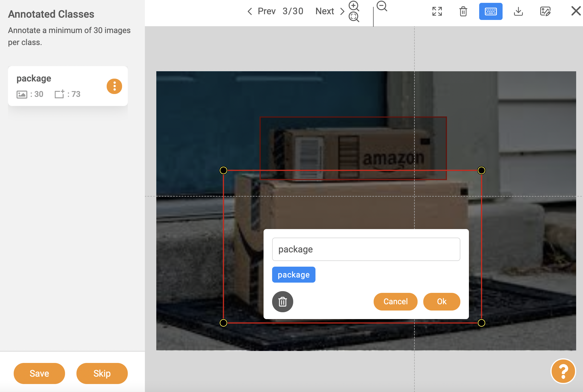The image size is (583, 392).
Task: Click the edit image icon
Action: (545, 11)
